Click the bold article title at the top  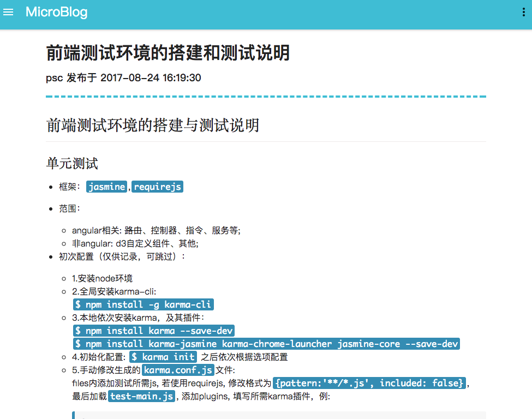tap(168, 53)
